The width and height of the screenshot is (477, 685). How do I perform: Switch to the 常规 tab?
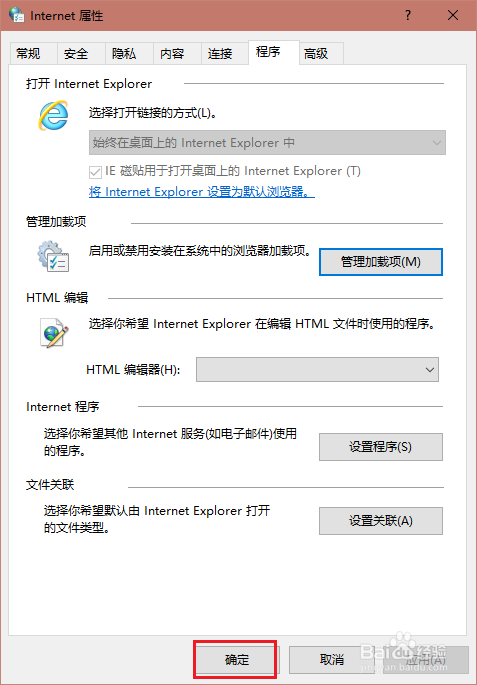29,54
